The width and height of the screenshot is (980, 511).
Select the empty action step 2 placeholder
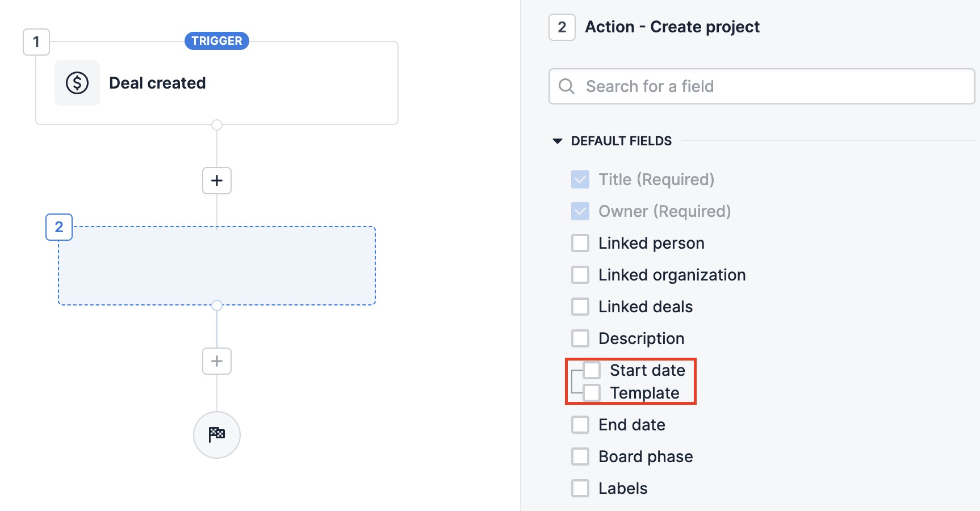tap(217, 266)
